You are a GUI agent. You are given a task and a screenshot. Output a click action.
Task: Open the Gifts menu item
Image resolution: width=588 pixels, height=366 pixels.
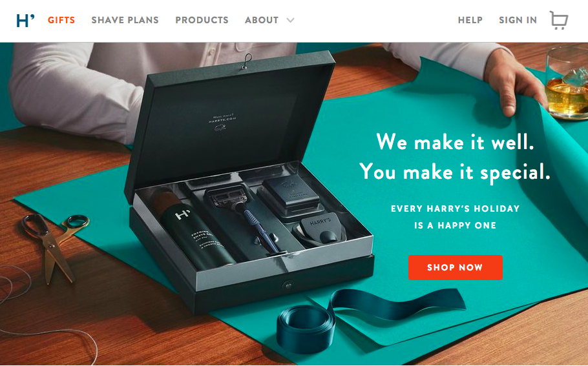point(61,20)
